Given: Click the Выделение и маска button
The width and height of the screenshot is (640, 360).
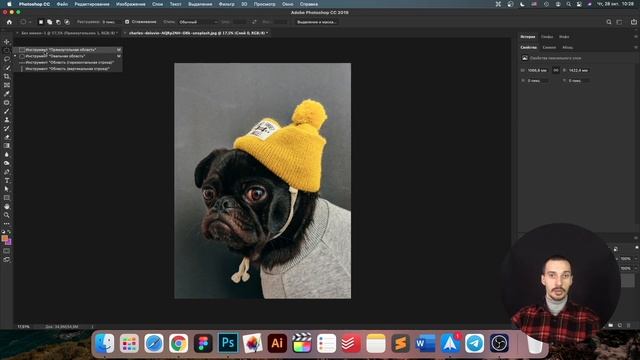Looking at the screenshot, I should (x=317, y=22).
